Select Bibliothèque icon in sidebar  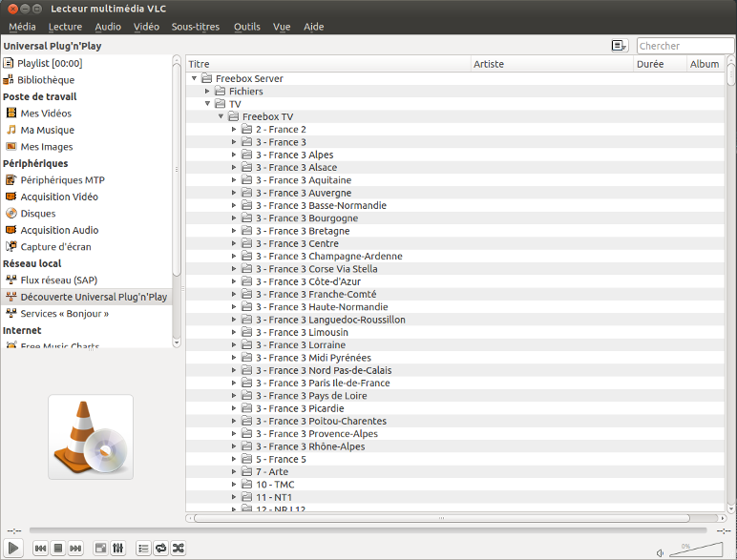click(x=9, y=80)
